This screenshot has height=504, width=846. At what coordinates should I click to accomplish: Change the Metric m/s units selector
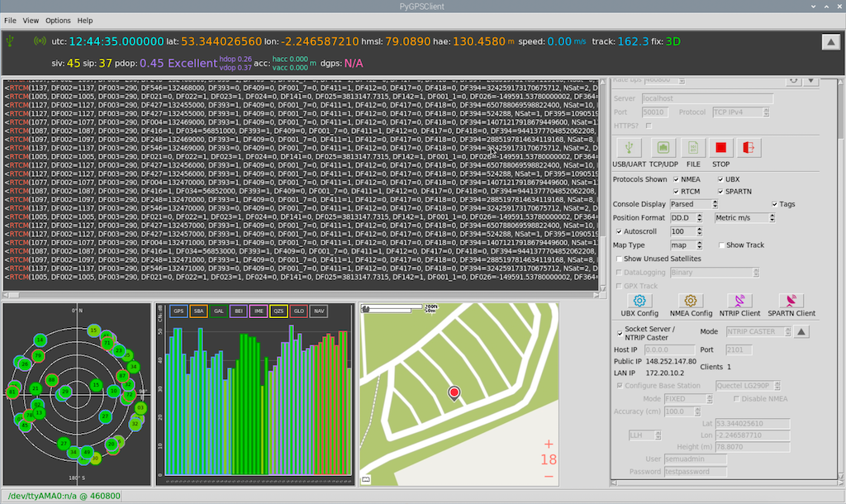[744, 218]
